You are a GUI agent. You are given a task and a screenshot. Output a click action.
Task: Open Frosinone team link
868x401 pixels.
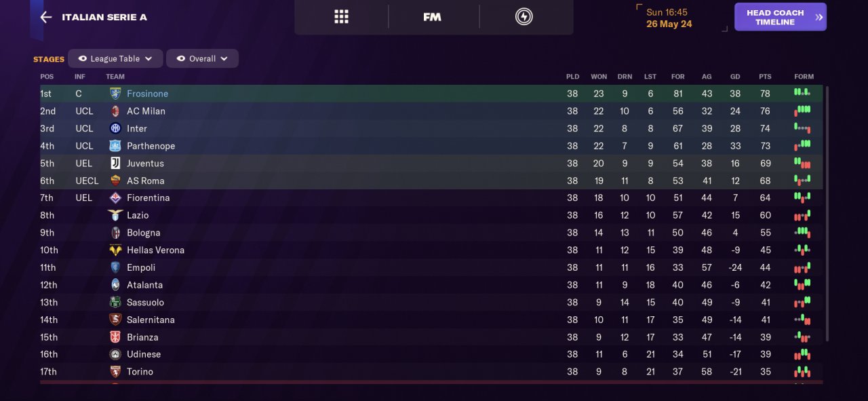point(147,94)
